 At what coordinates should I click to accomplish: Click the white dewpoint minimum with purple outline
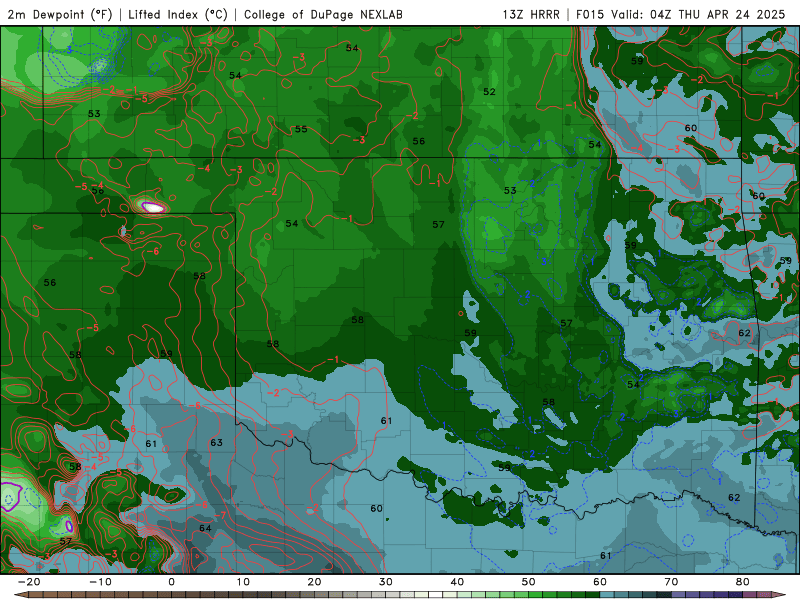point(154,207)
